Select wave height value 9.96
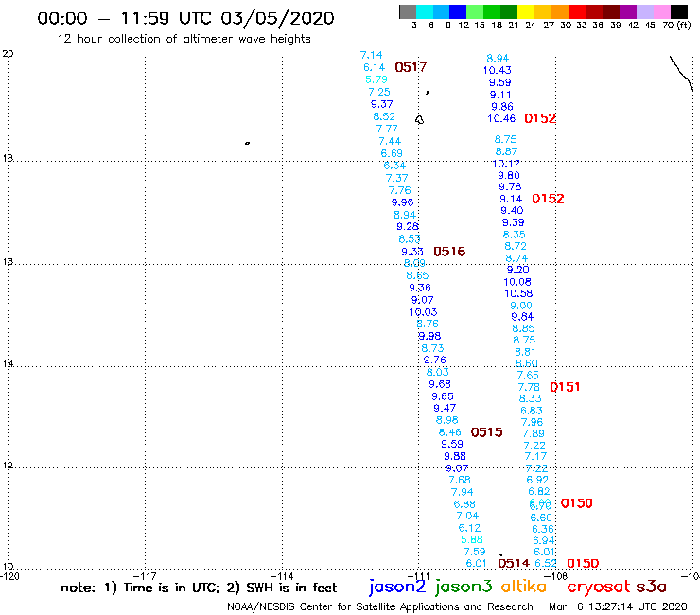 pyautogui.click(x=403, y=202)
